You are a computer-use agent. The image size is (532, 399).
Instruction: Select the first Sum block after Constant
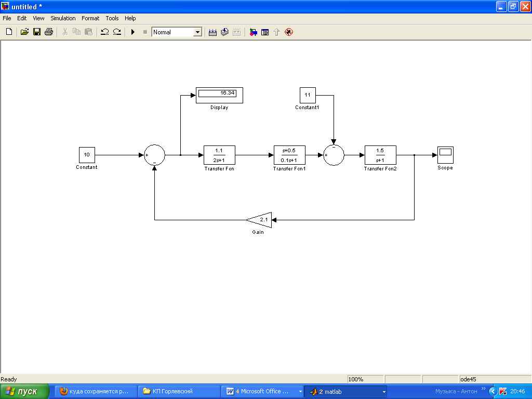(155, 155)
